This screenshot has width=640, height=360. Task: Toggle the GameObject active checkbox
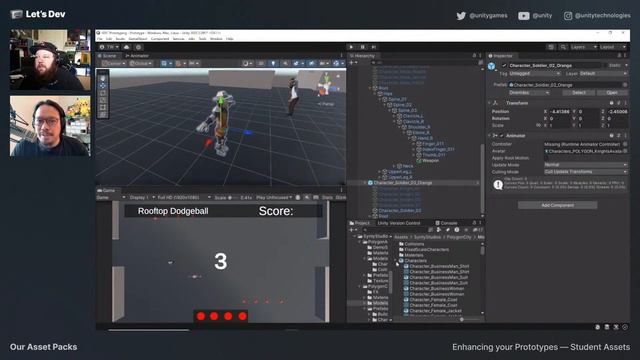coord(504,65)
